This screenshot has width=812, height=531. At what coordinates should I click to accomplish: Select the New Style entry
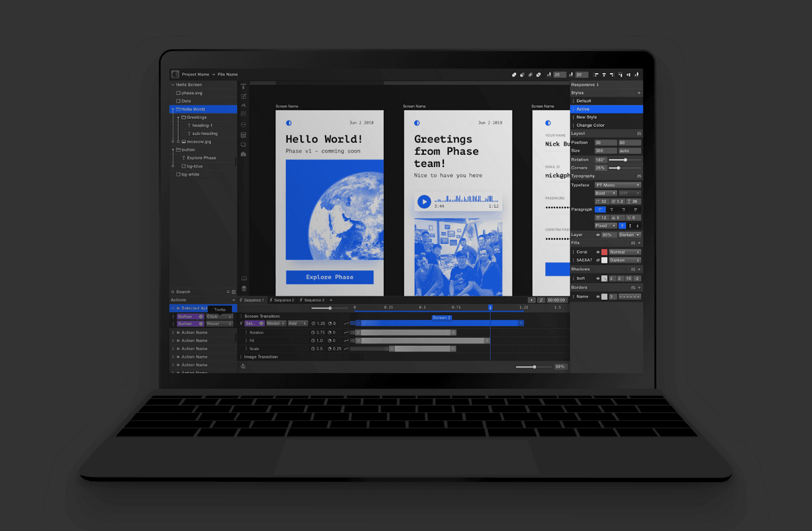click(607, 117)
